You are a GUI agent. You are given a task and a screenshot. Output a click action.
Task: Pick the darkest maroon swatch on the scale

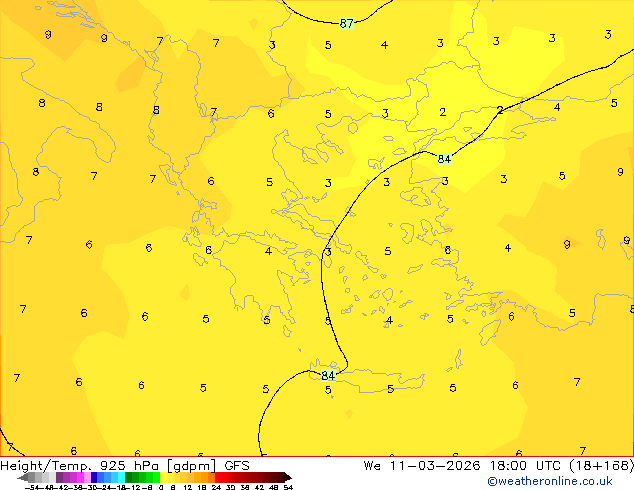pos(281,477)
